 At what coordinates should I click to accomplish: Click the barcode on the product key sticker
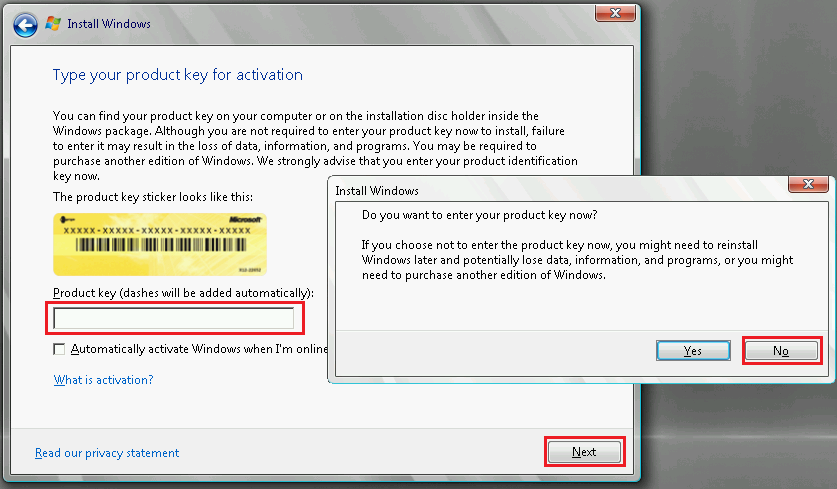(160, 246)
